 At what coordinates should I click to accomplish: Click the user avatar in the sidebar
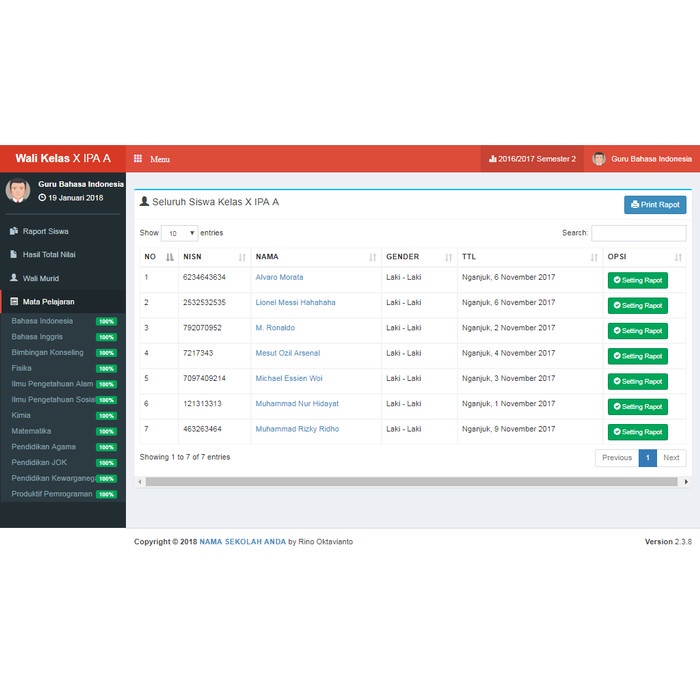tap(18, 190)
